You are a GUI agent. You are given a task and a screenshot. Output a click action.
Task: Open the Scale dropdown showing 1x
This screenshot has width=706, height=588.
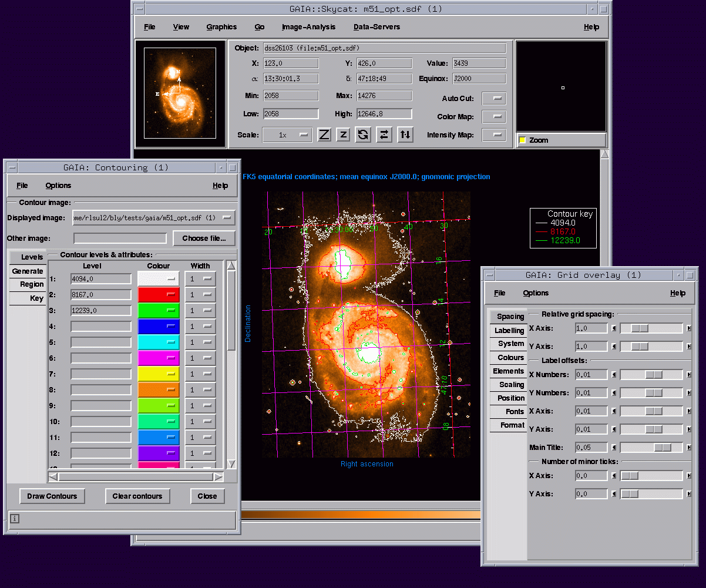pyautogui.click(x=287, y=135)
